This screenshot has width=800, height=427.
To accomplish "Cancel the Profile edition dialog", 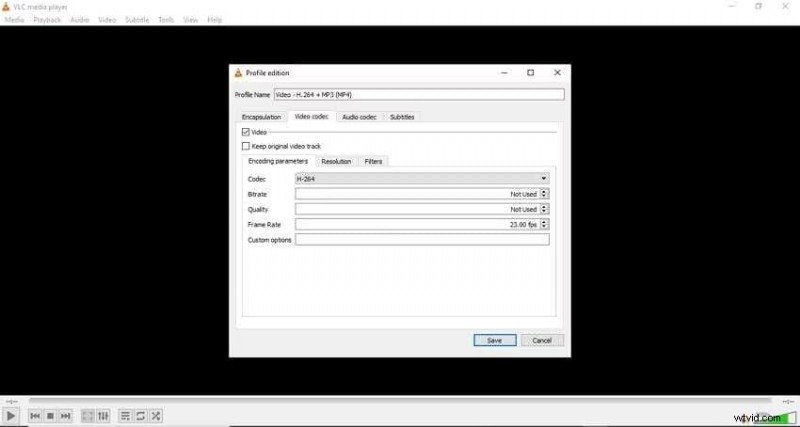I will pos(542,340).
